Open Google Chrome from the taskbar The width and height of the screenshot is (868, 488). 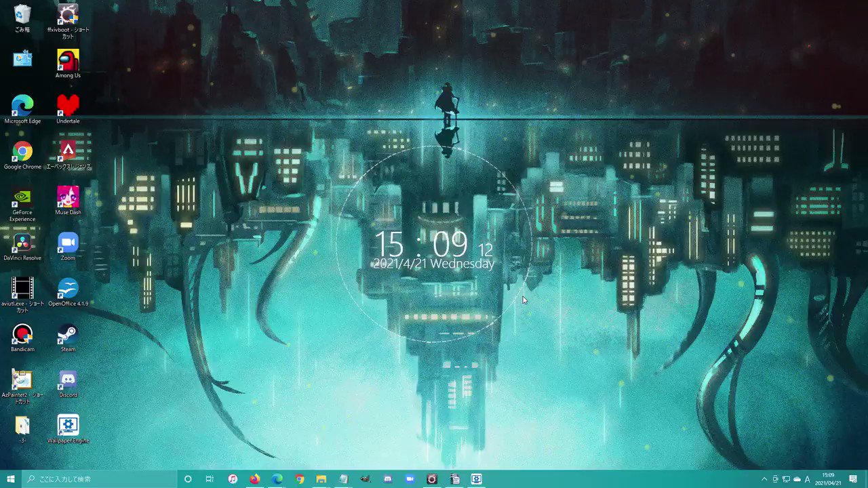point(299,479)
